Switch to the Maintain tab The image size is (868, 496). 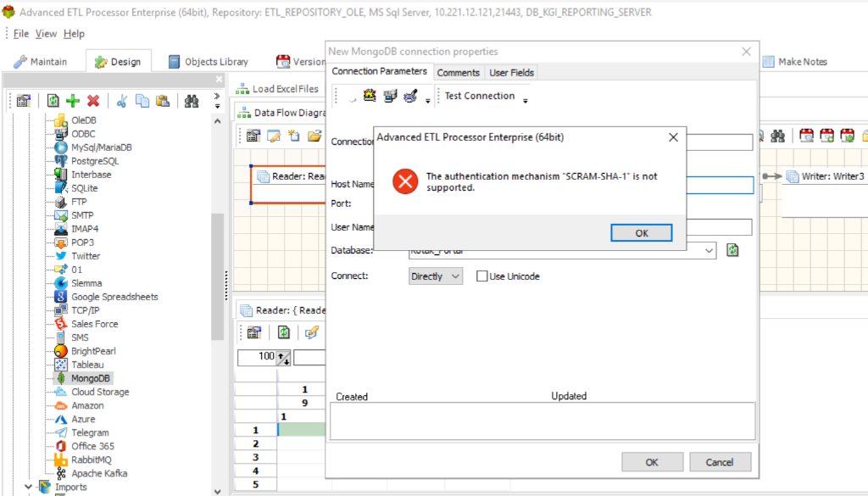pos(41,61)
